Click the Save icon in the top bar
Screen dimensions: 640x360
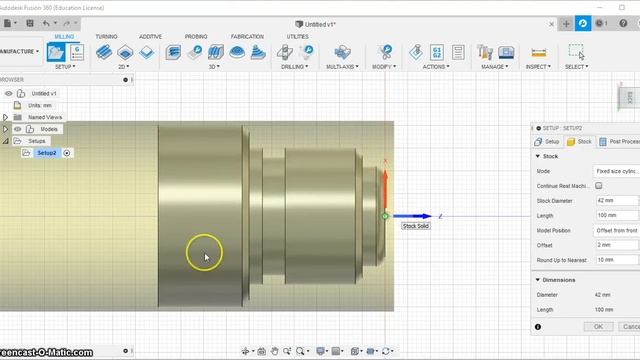point(30,24)
